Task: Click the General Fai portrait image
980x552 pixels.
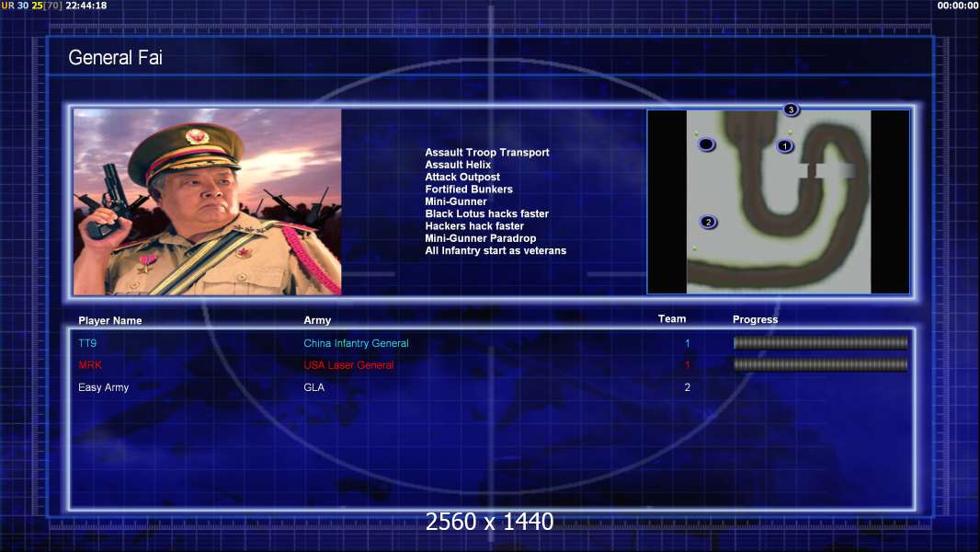Action: click(x=208, y=201)
